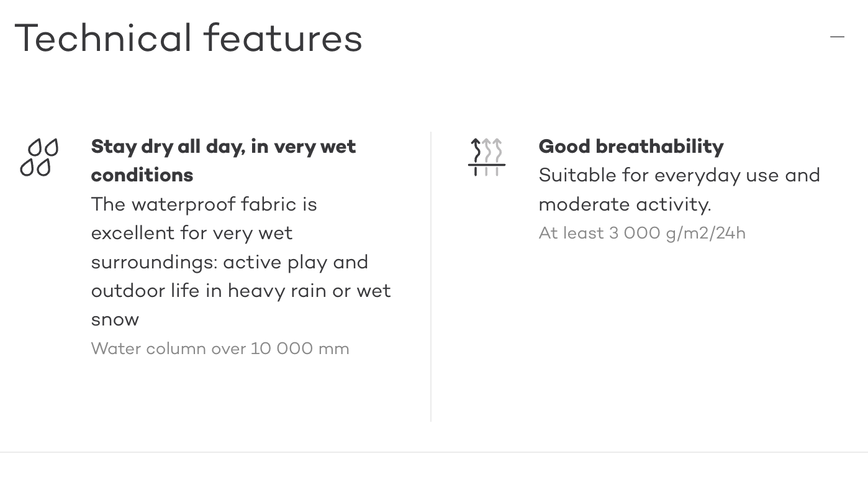Click the breathability arrows icon
This screenshot has height=487, width=868.
(486, 157)
